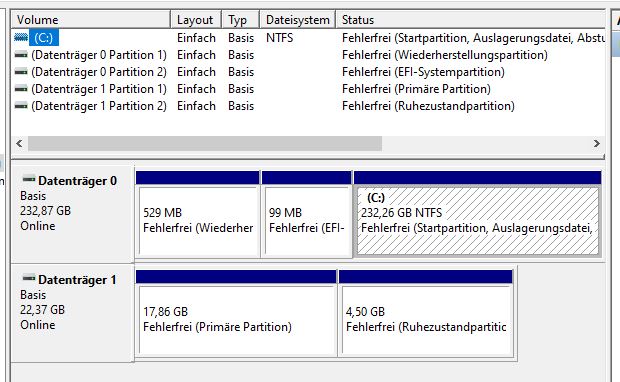Click the (C:) volume drive icon in list

(x=21, y=38)
